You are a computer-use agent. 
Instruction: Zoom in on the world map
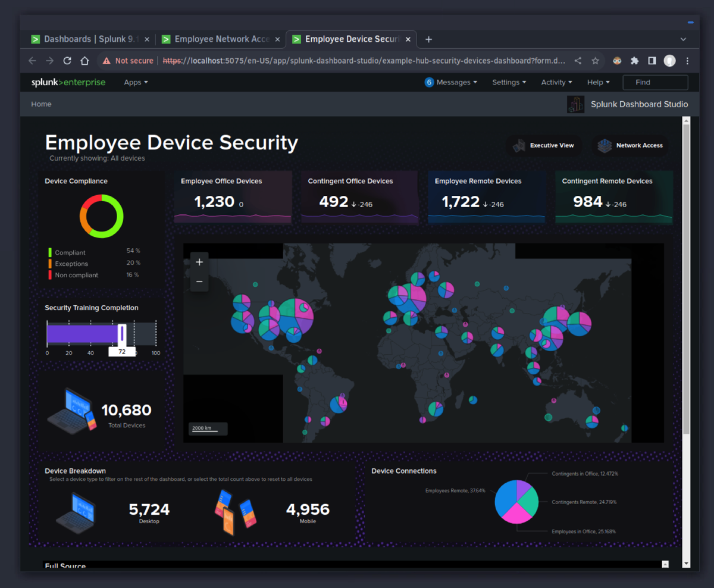199,262
